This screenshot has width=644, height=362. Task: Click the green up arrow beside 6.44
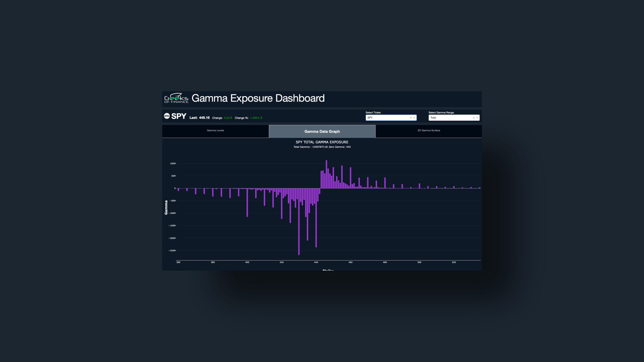click(231, 118)
